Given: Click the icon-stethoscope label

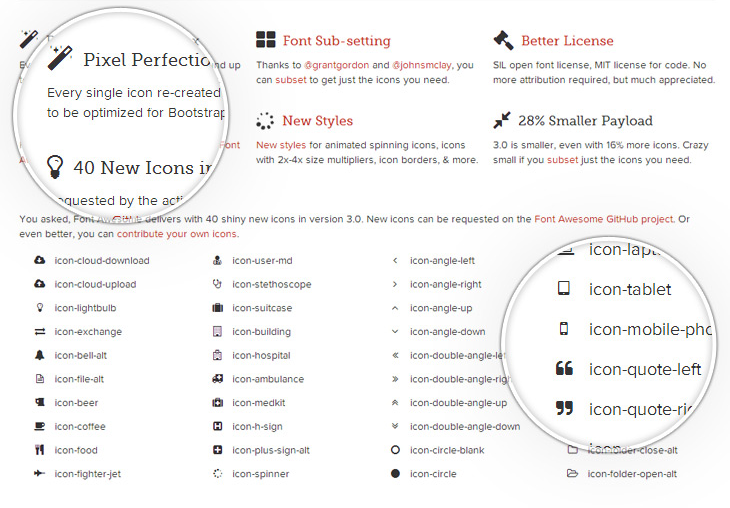Looking at the screenshot, I should click(272, 284).
